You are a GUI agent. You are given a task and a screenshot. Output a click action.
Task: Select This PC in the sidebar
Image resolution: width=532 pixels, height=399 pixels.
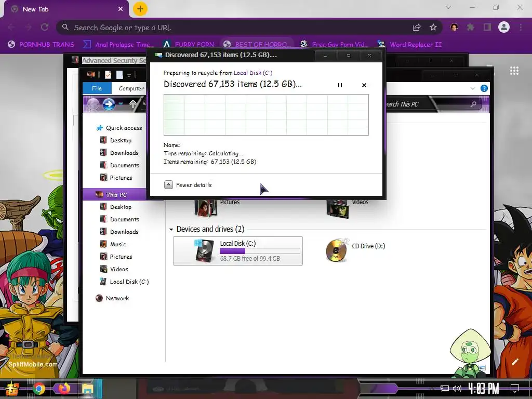(x=114, y=194)
